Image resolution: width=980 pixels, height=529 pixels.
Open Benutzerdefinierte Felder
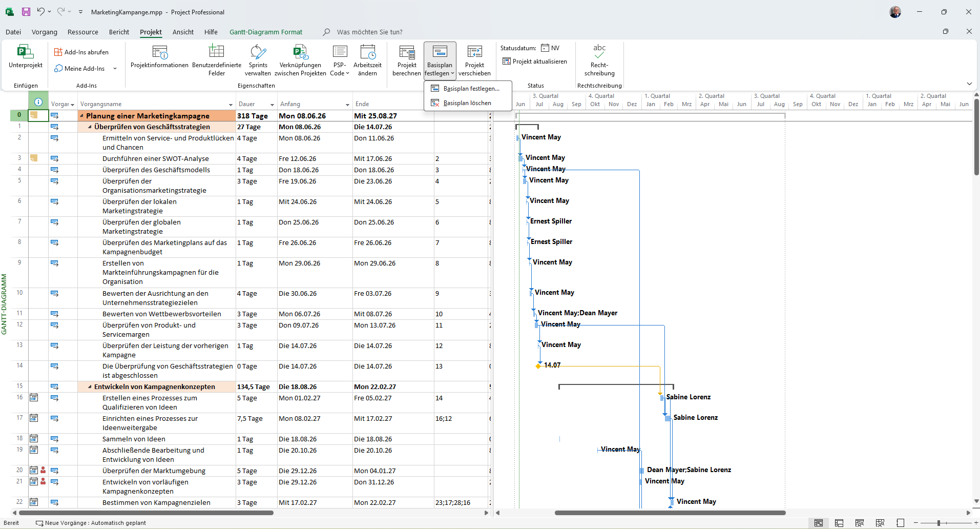[217, 60]
